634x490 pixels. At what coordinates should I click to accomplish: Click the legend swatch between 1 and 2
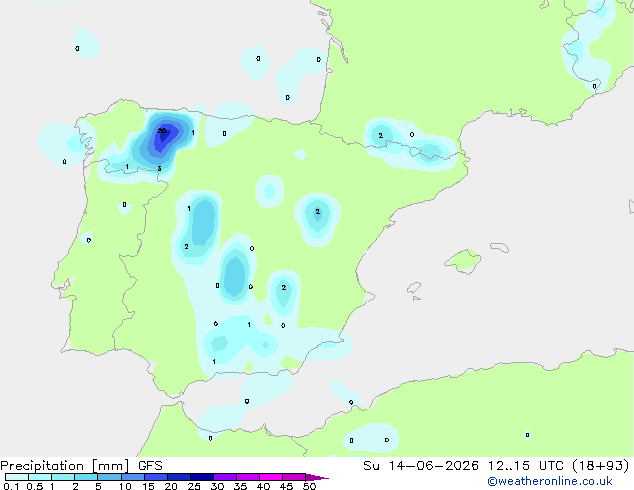63,477
